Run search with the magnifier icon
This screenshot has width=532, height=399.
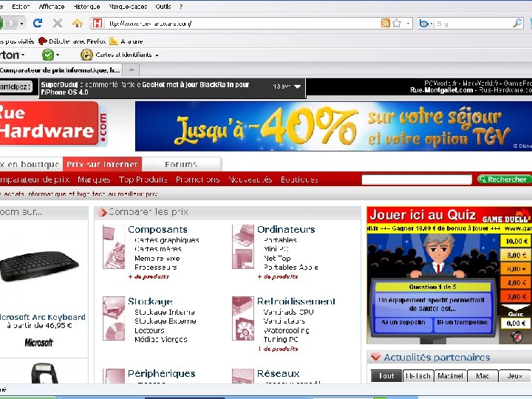(517, 23)
